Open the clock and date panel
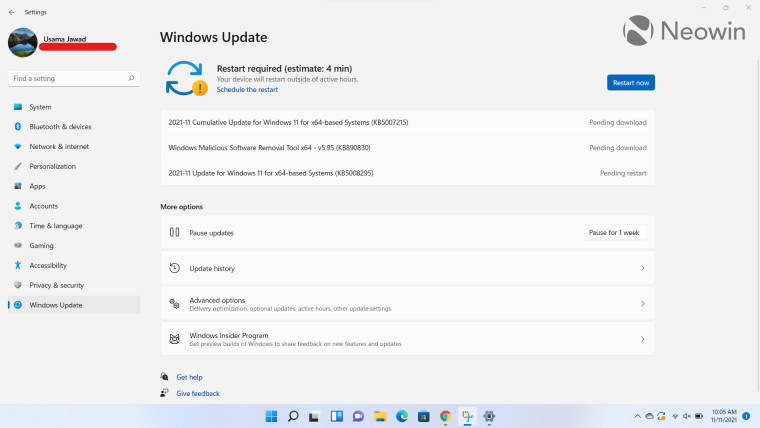The width and height of the screenshot is (760, 428). pos(724,416)
